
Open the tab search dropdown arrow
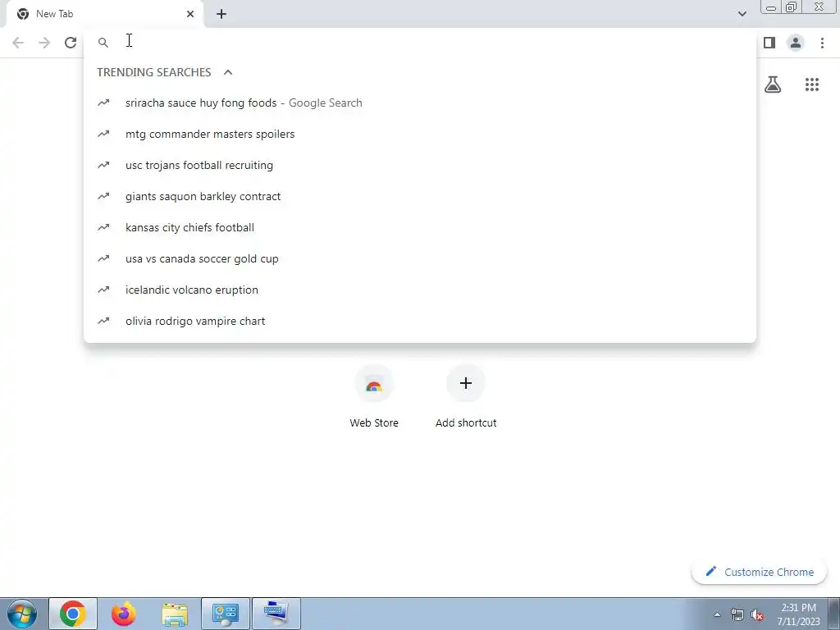pos(742,14)
